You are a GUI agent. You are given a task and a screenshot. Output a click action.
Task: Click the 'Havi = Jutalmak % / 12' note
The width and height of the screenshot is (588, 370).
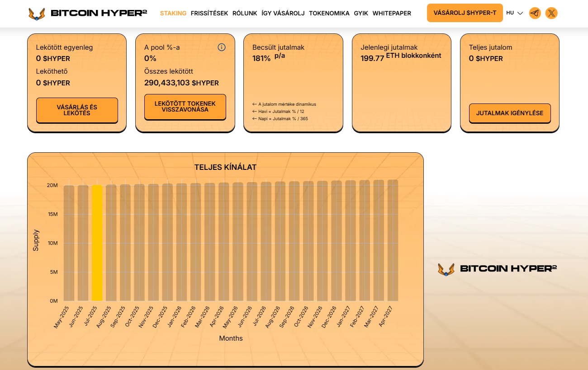click(278, 111)
